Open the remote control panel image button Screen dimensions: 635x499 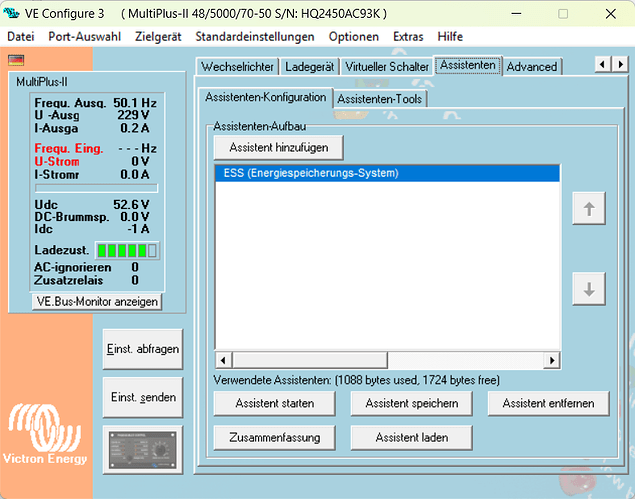[x=143, y=450]
